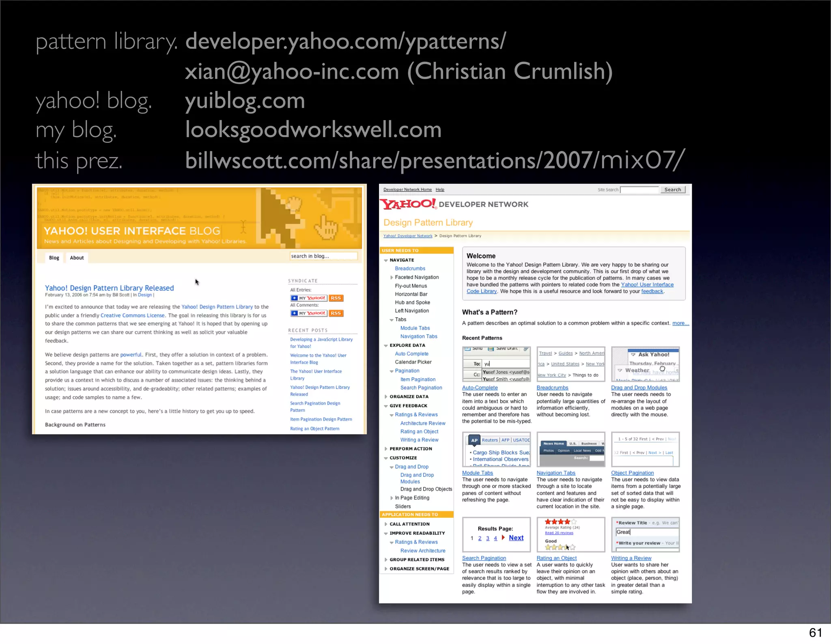This screenshot has width=831, height=644.
Task: Click the Breadcrumbs pattern thumbnail
Action: (x=571, y=364)
